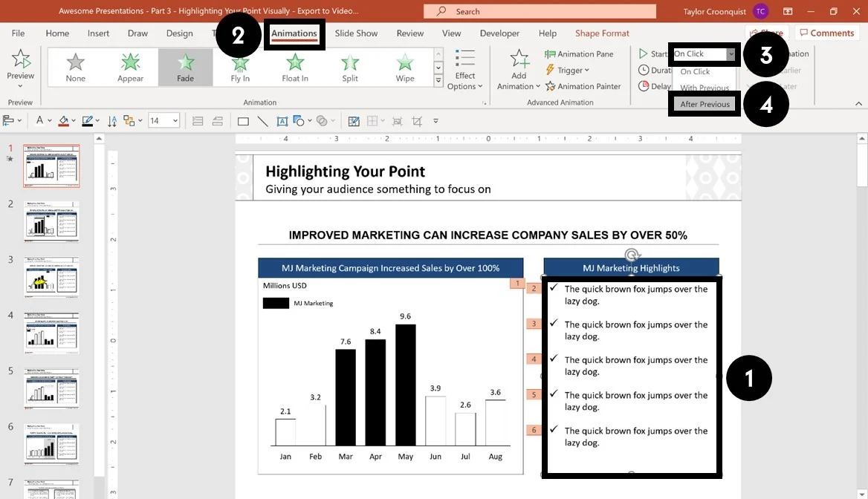This screenshot has width=868, height=499.
Task: Click the edit shape icon beside Merge Shapes
Action: 354,121
